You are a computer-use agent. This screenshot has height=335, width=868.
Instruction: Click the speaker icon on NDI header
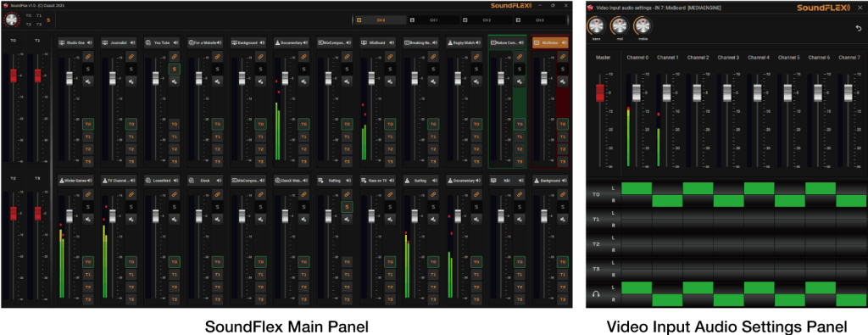521,181
